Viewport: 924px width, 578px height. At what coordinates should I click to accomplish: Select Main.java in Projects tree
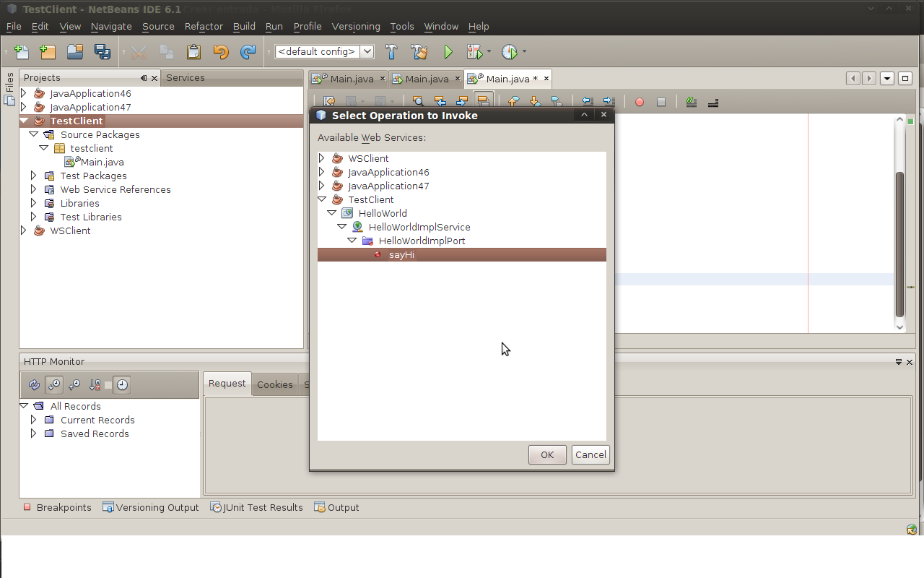102,162
